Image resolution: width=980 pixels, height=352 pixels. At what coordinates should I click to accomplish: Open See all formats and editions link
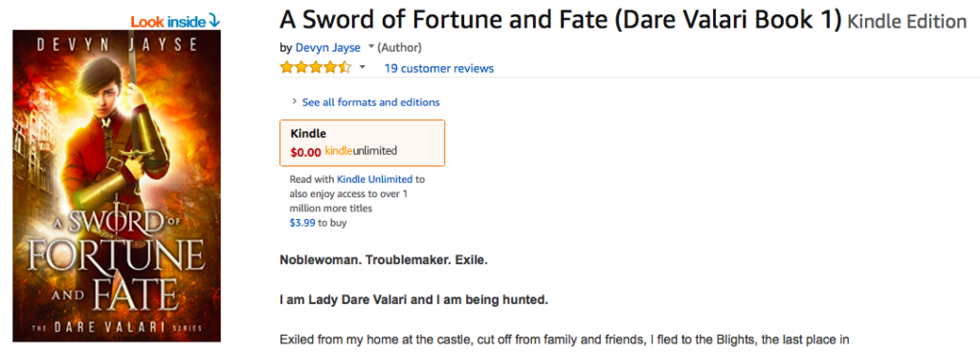click(370, 101)
